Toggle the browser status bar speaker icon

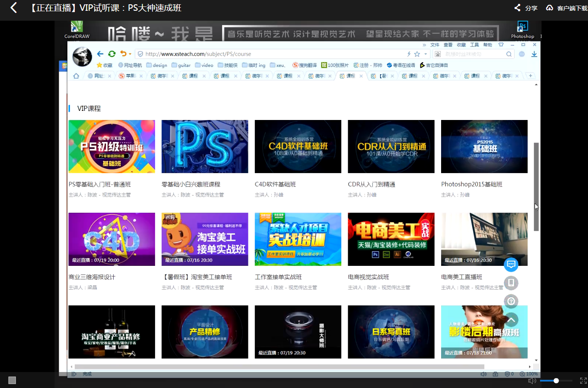[x=483, y=374]
